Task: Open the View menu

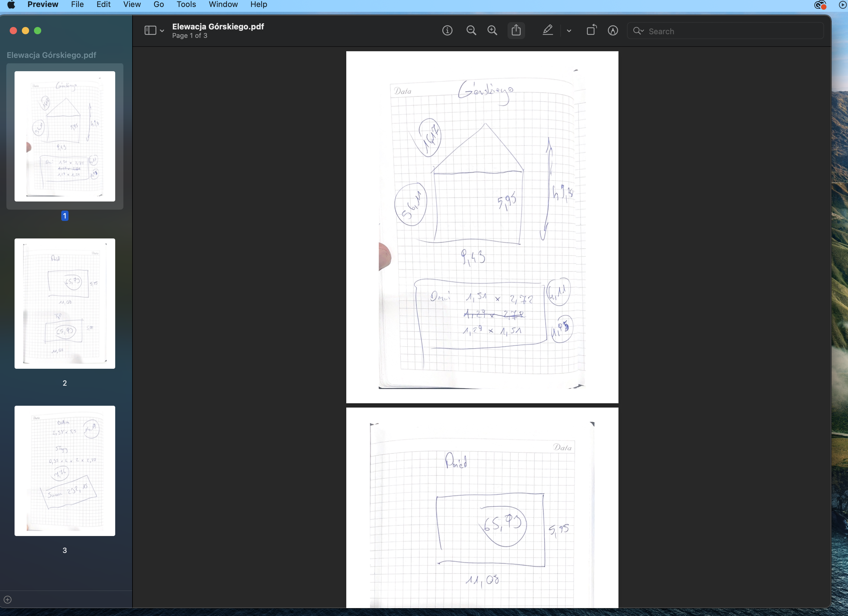Action: [x=132, y=5]
